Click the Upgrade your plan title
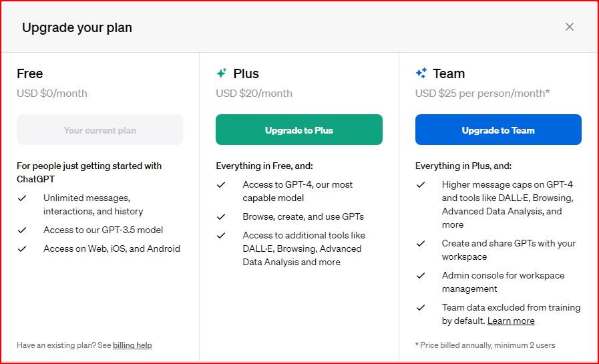The width and height of the screenshot is (599, 364). coord(77,27)
